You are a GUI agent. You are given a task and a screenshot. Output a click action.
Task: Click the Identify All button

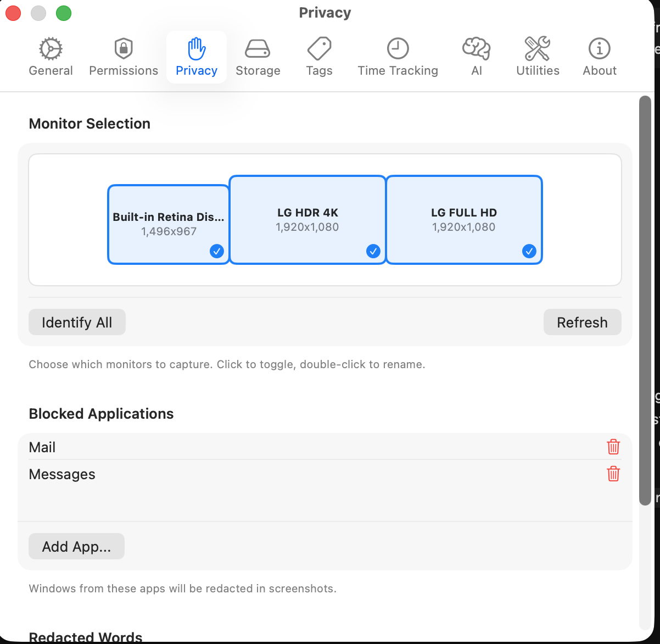[77, 322]
